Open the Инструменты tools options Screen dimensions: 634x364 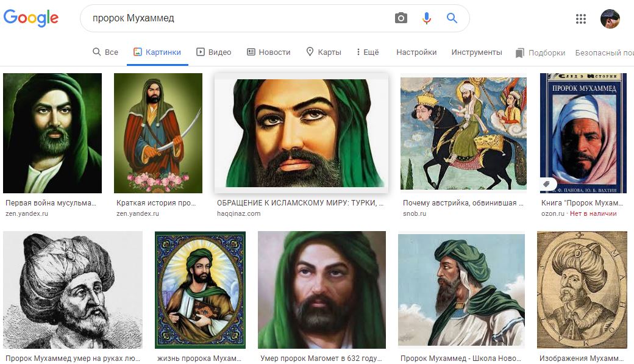click(477, 52)
